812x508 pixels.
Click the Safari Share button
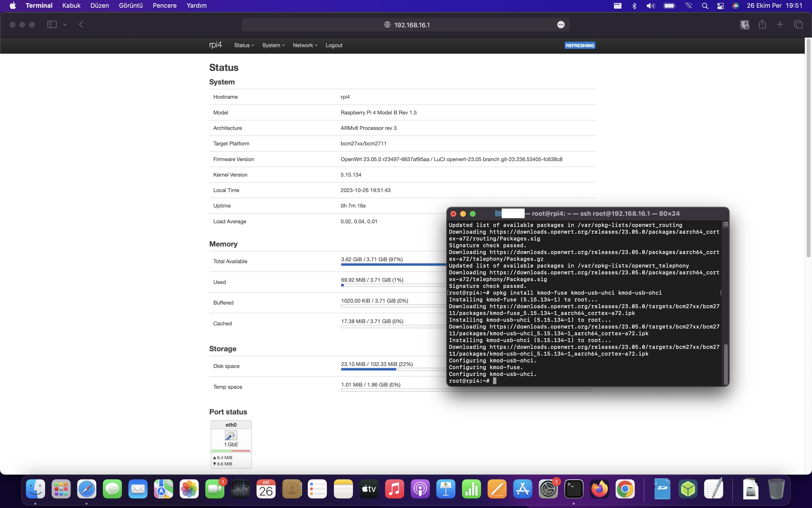coord(762,24)
